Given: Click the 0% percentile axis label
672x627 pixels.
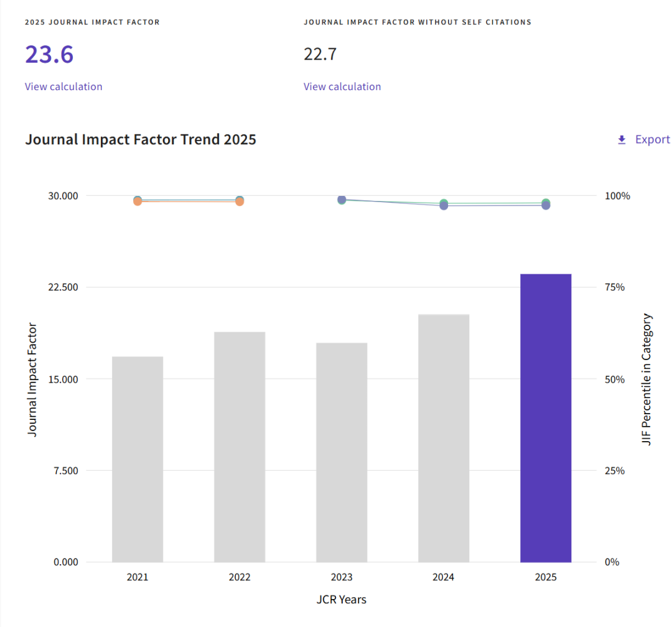Looking at the screenshot, I should click(612, 562).
